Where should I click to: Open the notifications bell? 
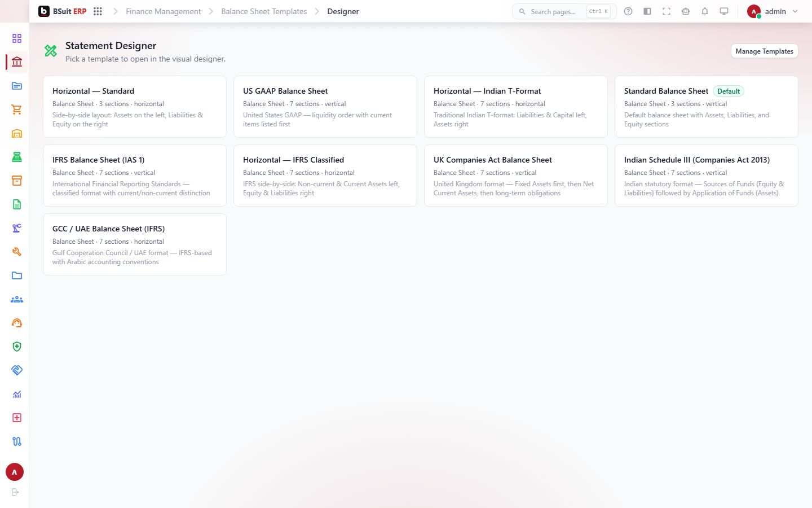click(705, 11)
